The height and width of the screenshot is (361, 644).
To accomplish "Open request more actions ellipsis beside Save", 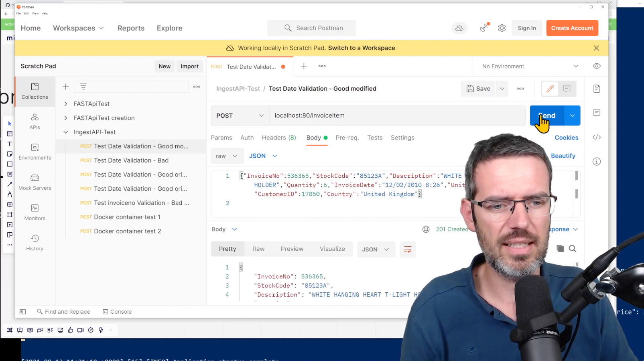I will (520, 89).
